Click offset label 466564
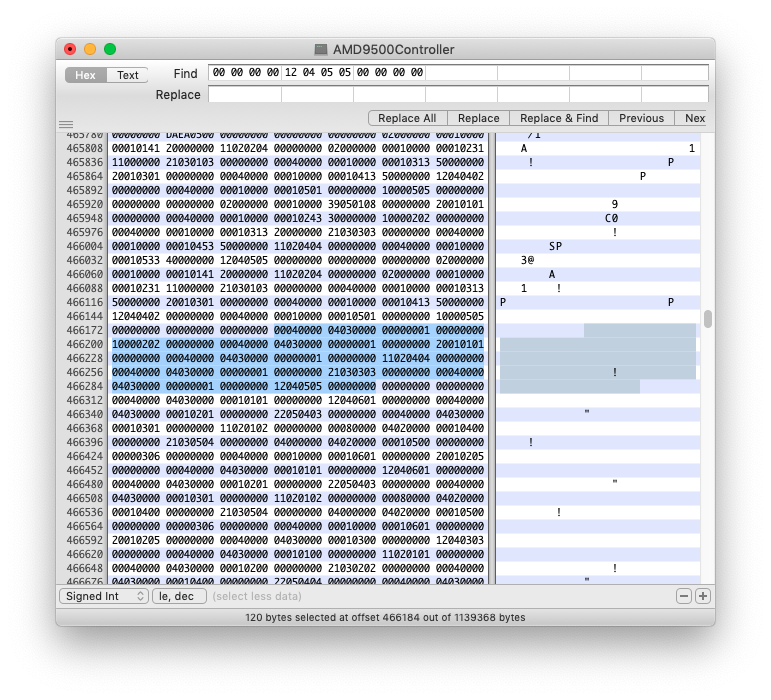Screen dimensions: 771x700 [85, 526]
